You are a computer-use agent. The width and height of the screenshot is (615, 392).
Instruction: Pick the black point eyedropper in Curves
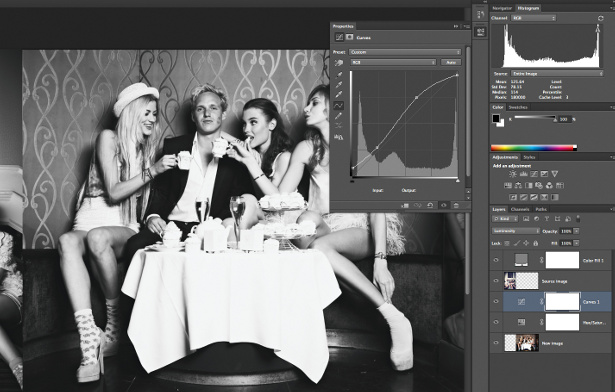(x=338, y=75)
